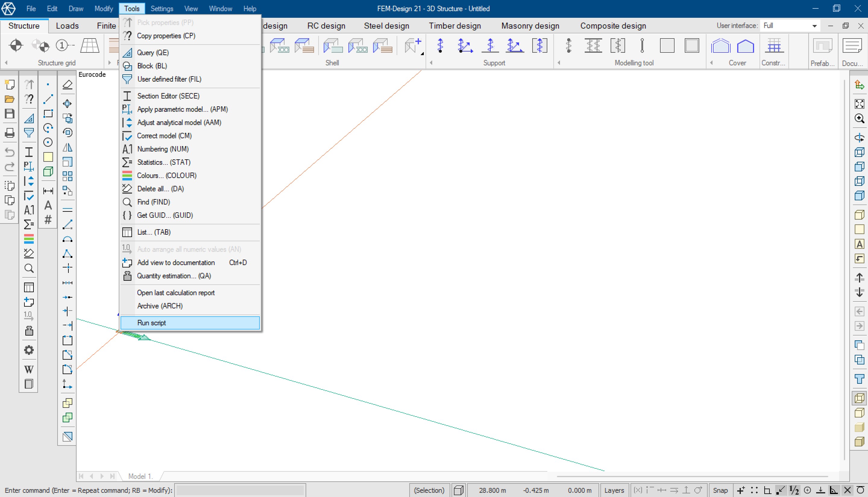Switch to the Steel design tab
This screenshot has height=497, width=868.
(386, 26)
